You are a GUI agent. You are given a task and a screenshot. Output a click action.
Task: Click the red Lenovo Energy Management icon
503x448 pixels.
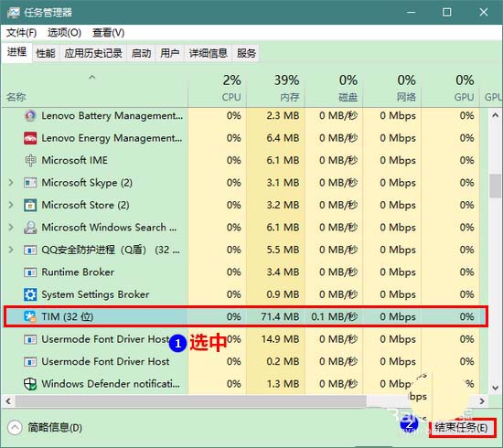click(x=30, y=138)
